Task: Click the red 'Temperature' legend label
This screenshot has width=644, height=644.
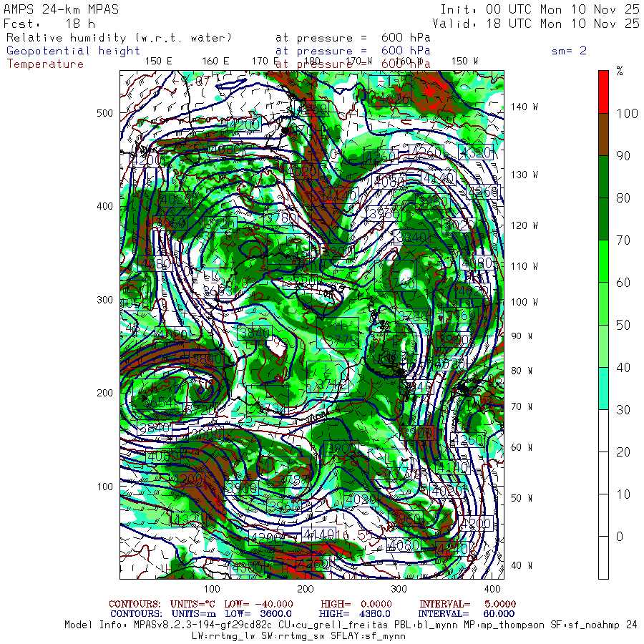Action: 45,64
